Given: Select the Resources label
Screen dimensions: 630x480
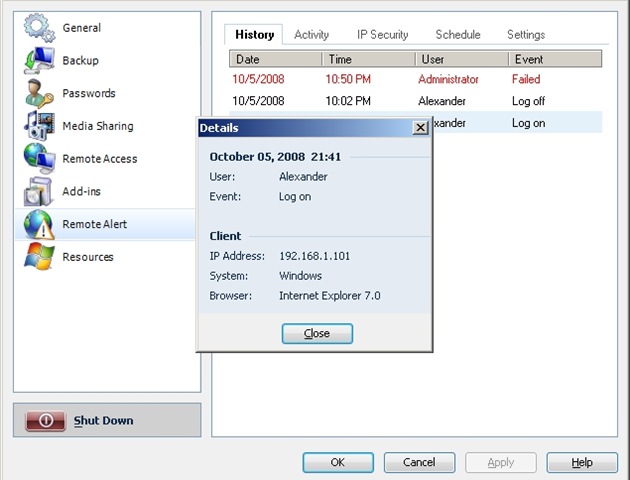Looking at the screenshot, I should tap(88, 257).
